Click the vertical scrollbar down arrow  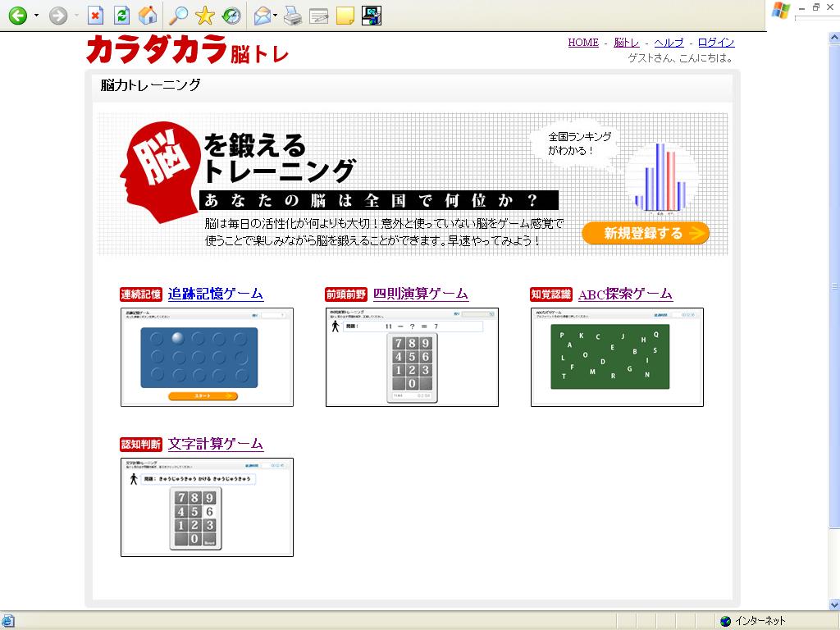(834, 605)
